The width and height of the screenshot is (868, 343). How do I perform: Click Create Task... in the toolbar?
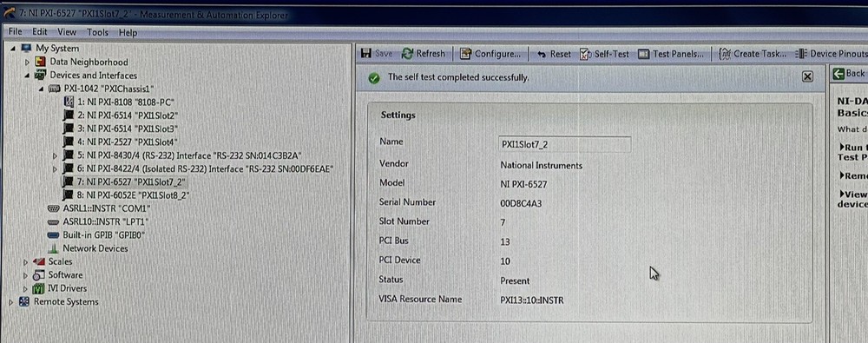[753, 54]
